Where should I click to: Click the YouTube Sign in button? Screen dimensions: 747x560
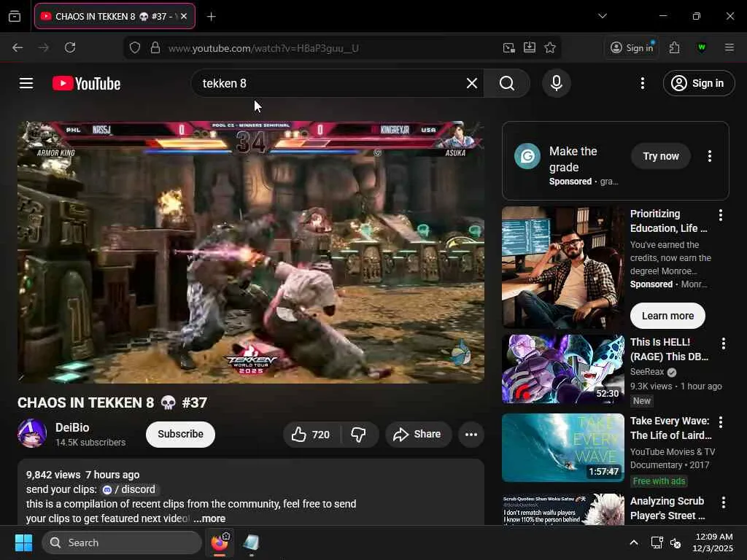698,83
